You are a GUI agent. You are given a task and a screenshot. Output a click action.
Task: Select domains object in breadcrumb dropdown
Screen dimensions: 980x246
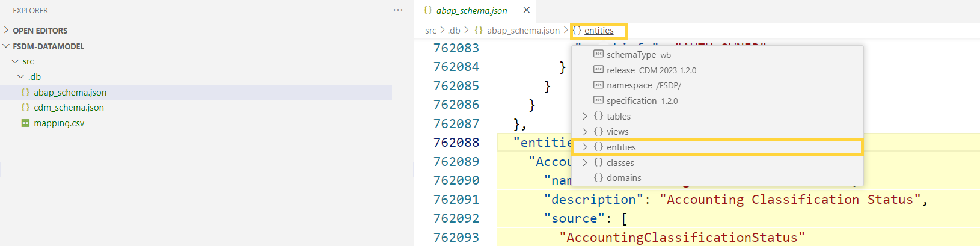623,178
